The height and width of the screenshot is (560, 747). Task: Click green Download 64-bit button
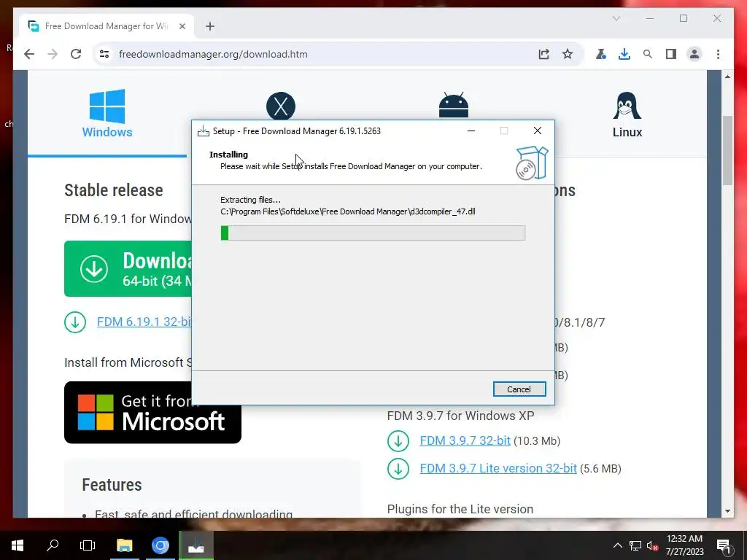(128, 268)
